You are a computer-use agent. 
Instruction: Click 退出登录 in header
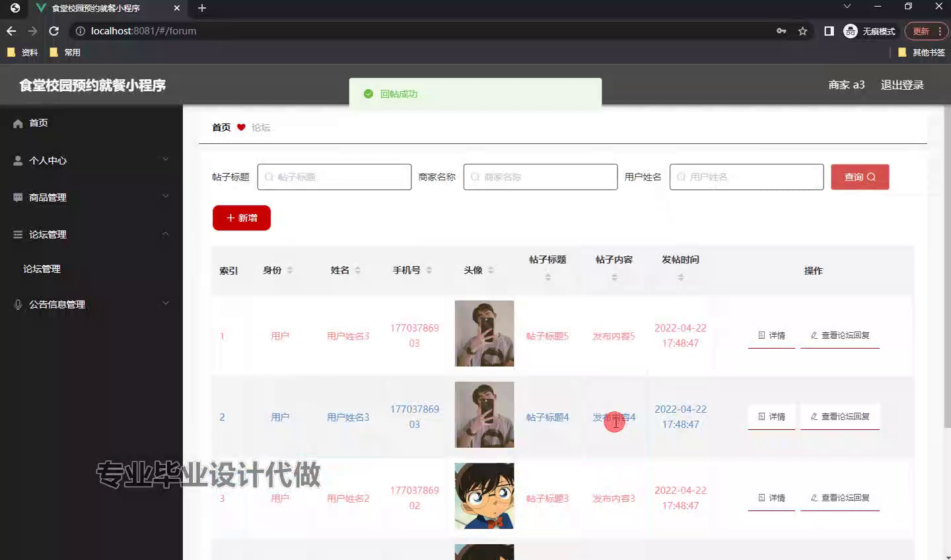[902, 85]
